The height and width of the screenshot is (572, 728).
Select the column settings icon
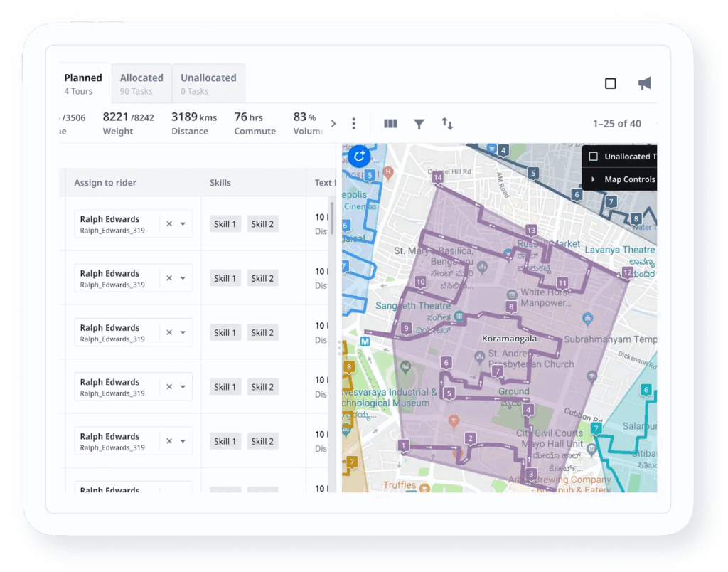[x=390, y=123]
